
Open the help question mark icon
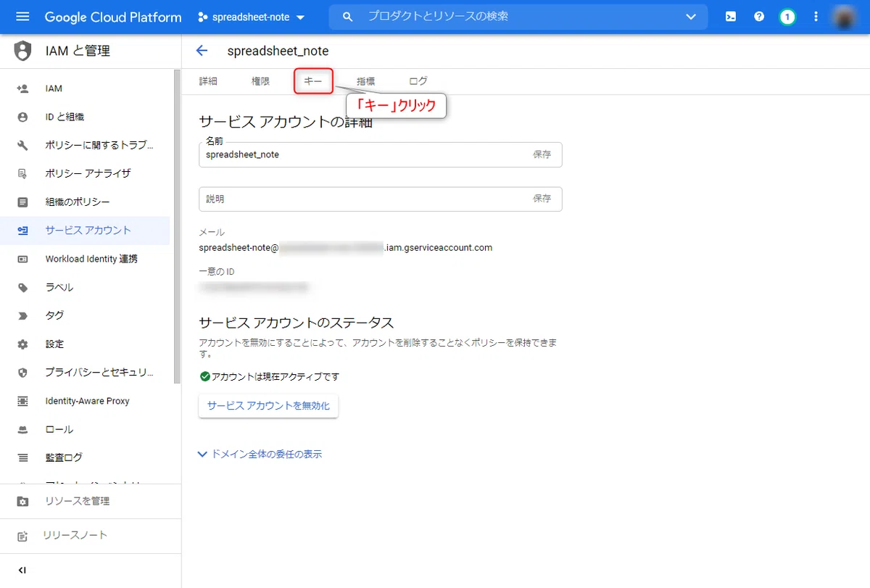[759, 17]
